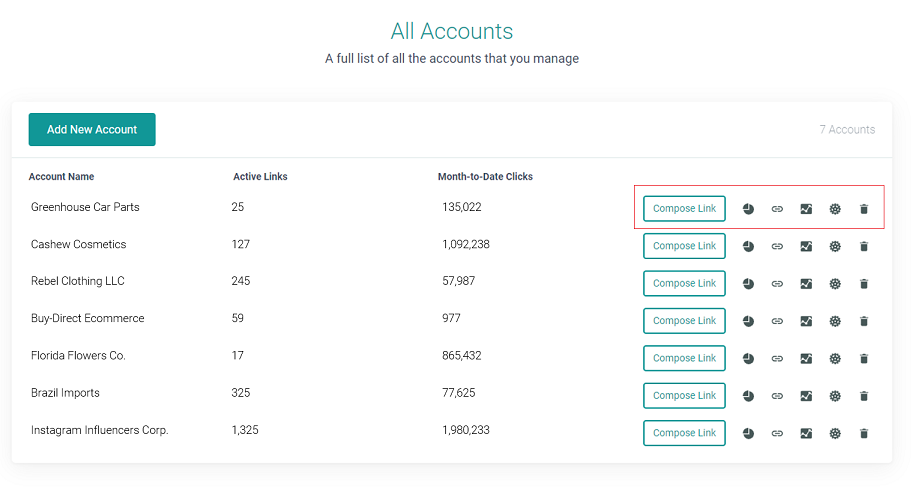Open pie chart icon for Greenhouse Car Parts
The height and width of the screenshot is (494, 915).
(x=748, y=209)
